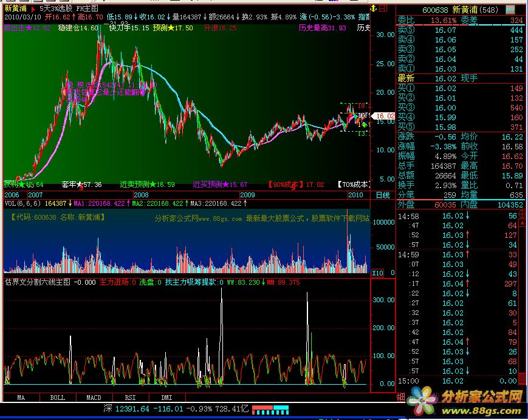528x420 pixels.
Task: Click the 委差 324 value
Action: [516, 21]
